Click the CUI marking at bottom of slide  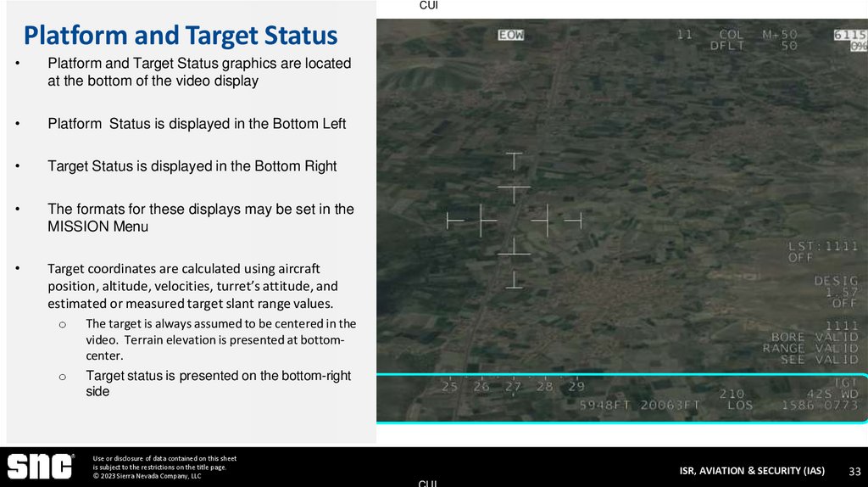pos(427,483)
